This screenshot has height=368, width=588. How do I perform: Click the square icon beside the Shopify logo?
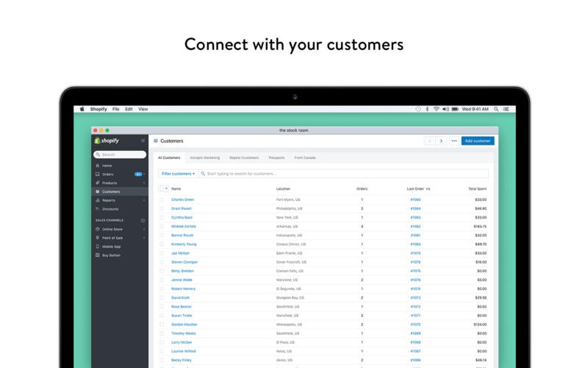143,141
